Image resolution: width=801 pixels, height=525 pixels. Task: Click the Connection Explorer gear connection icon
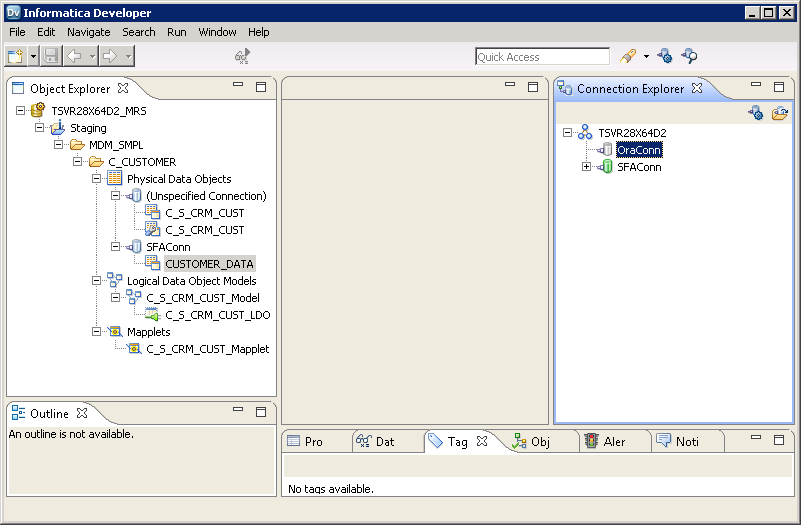coord(756,113)
